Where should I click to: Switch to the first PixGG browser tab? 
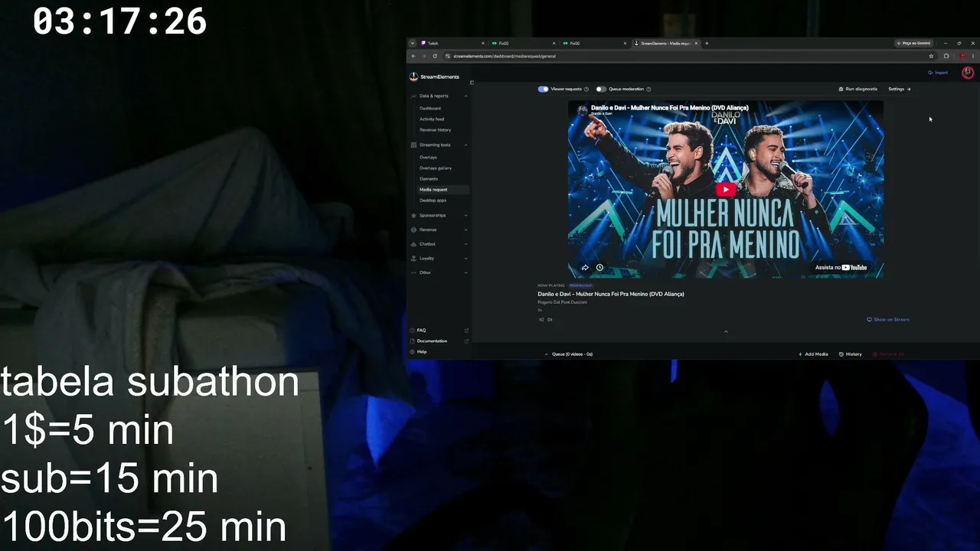[523, 44]
